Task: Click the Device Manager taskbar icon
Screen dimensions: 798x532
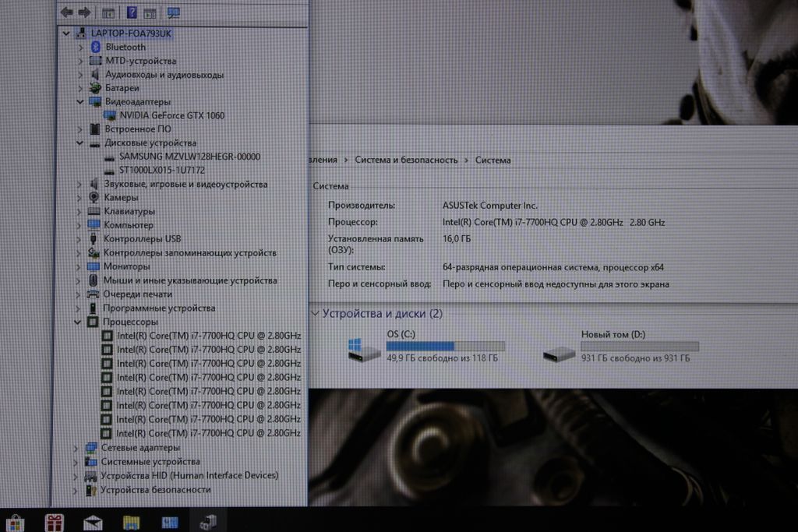Action: click(x=208, y=522)
